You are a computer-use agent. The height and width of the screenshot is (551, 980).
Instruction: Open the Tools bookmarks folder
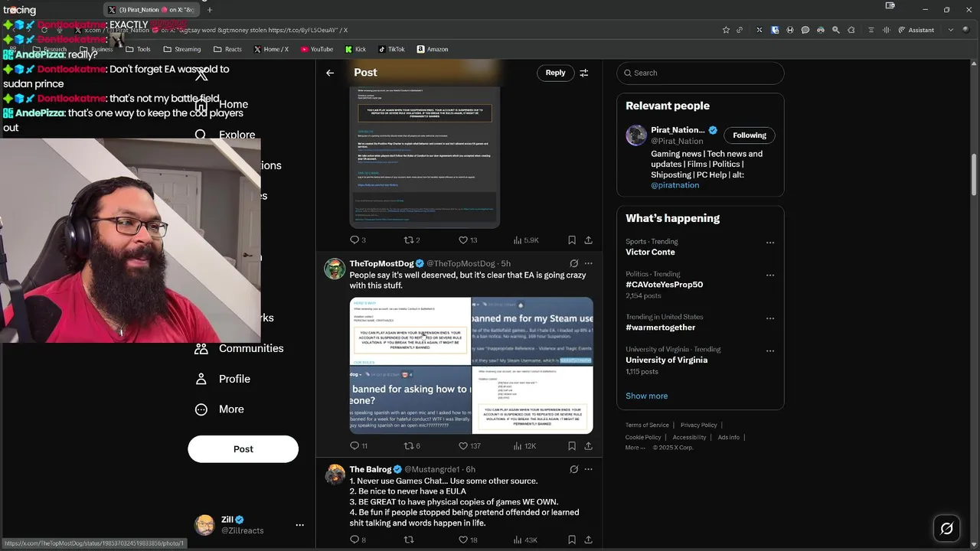tap(138, 49)
